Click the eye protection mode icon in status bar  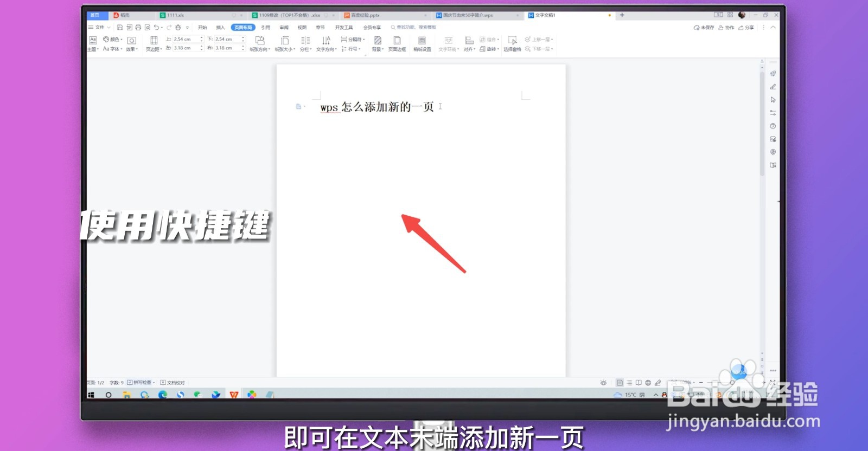click(603, 383)
